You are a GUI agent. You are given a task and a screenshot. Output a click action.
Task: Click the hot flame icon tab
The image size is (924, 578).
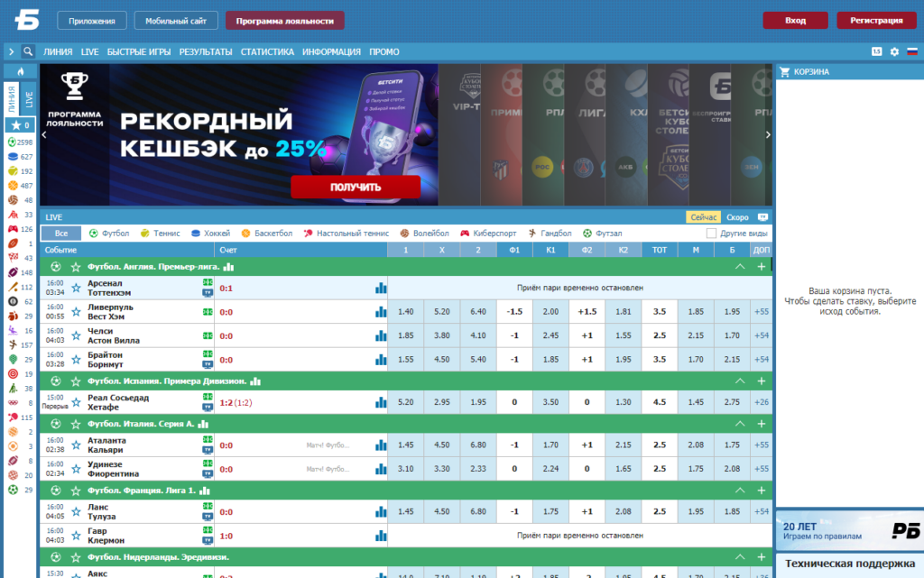pos(20,72)
